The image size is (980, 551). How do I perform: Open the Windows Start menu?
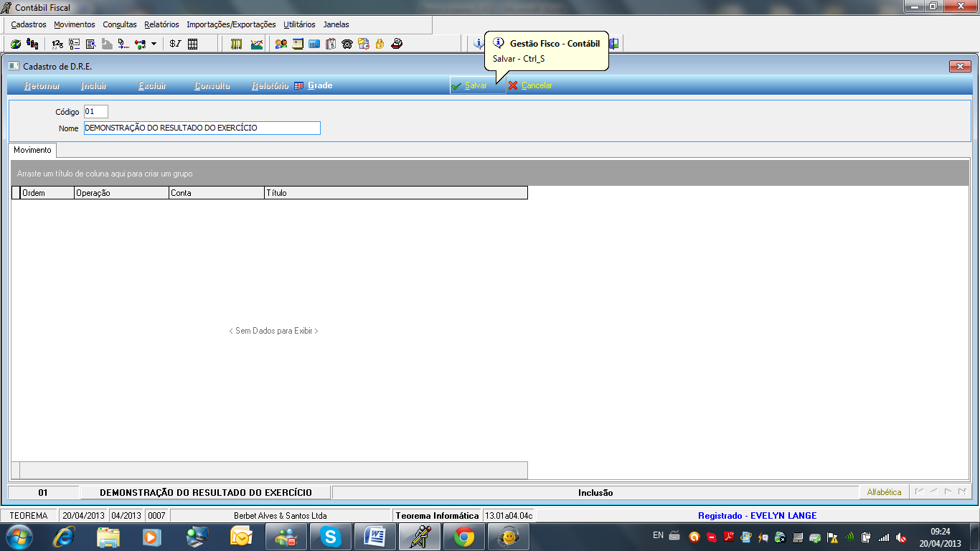click(19, 536)
